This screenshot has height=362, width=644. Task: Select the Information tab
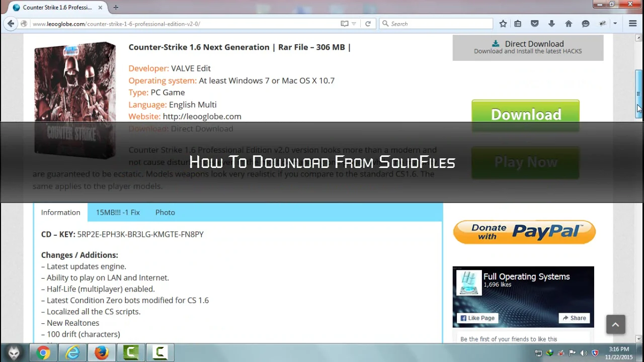(60, 213)
